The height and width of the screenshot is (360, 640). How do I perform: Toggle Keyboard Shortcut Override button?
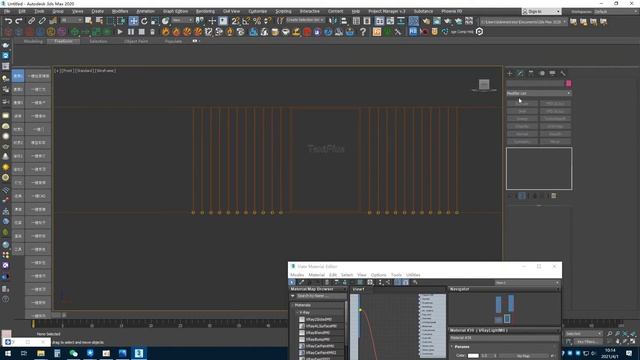point(222,21)
